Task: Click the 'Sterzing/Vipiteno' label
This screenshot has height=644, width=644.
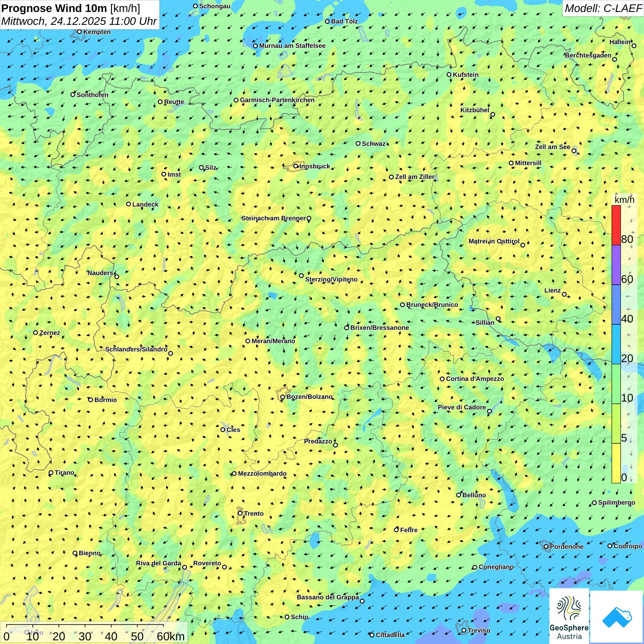Action: click(x=331, y=279)
